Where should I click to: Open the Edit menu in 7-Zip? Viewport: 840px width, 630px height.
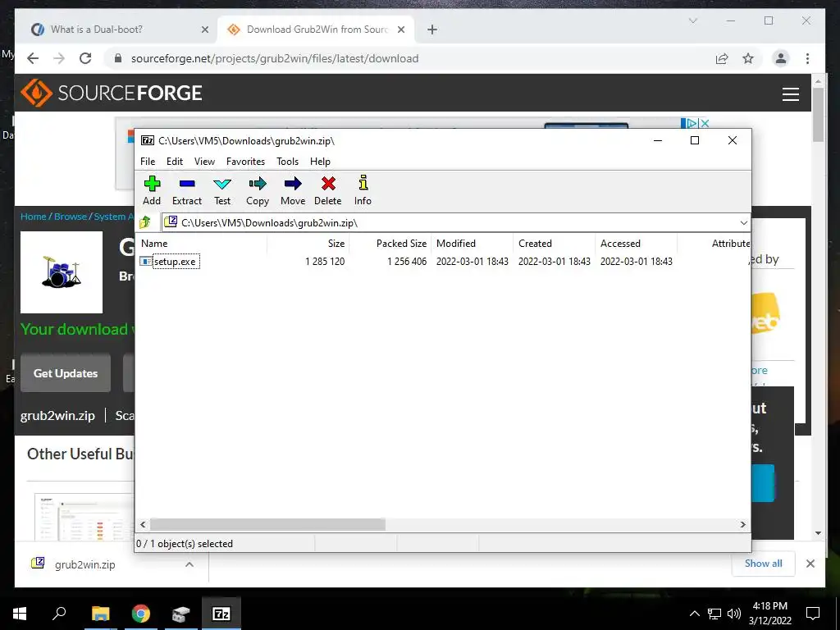click(x=175, y=162)
